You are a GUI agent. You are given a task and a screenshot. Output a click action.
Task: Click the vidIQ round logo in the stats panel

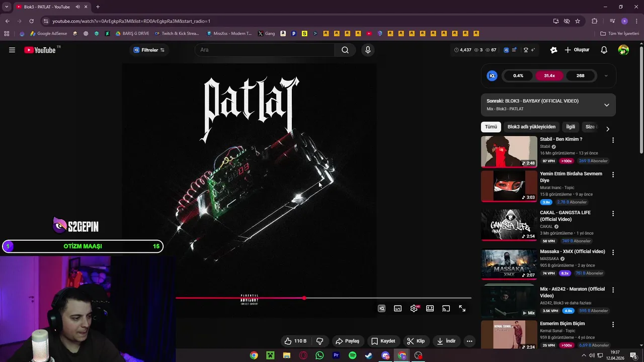tap(492, 75)
